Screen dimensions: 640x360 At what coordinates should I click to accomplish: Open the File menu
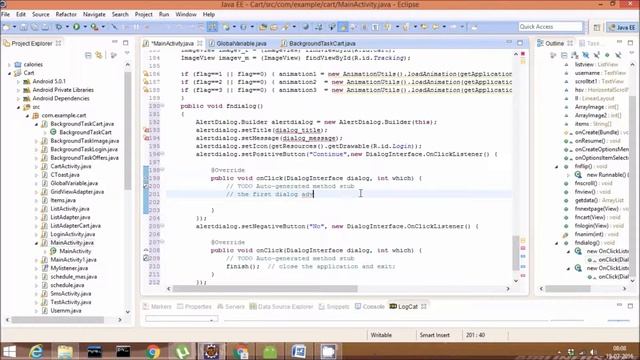tap(5, 14)
